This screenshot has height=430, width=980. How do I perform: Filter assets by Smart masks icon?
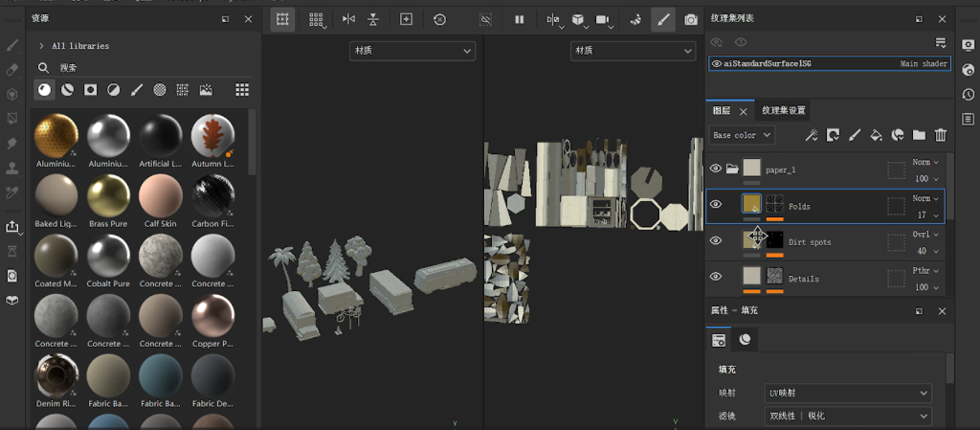point(91,90)
